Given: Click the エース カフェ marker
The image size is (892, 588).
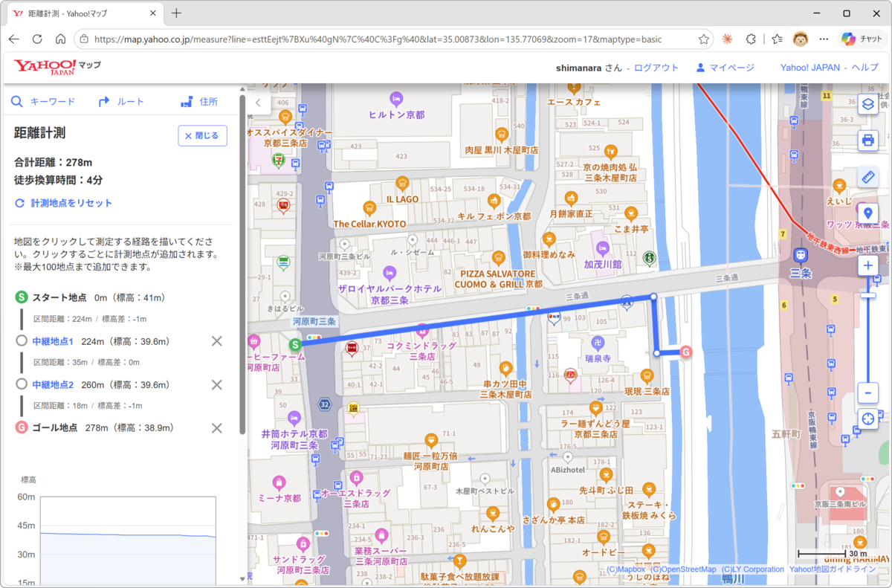Looking at the screenshot, I should [574, 88].
